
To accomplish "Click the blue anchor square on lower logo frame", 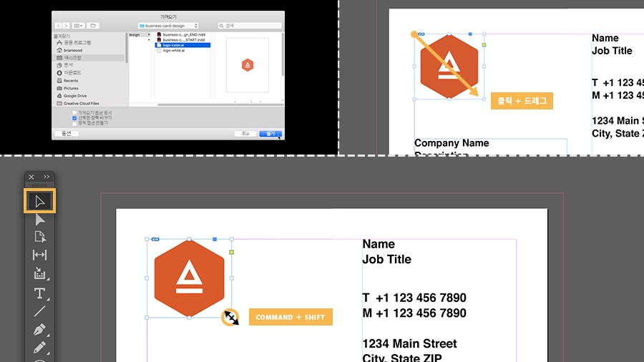I will pos(215,239).
